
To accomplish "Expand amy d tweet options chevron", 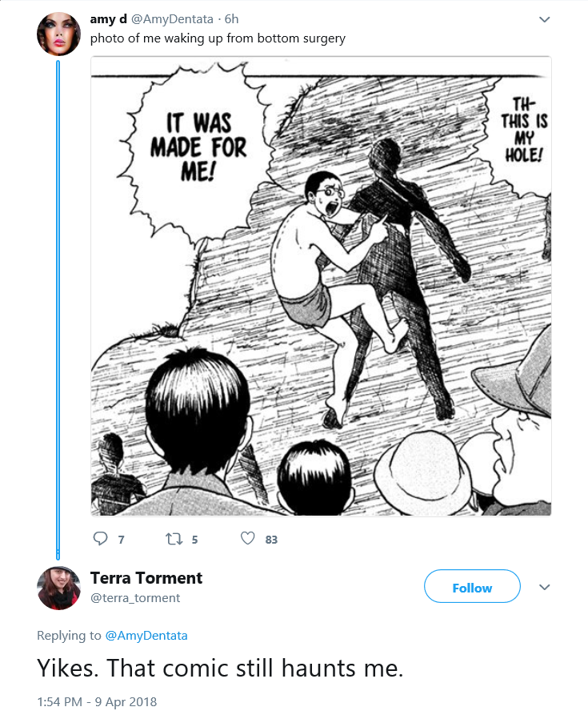I will pos(545,19).
